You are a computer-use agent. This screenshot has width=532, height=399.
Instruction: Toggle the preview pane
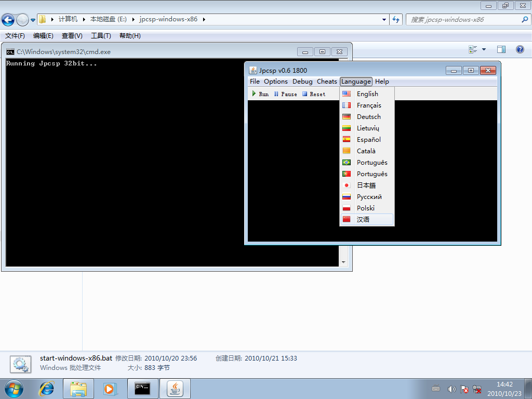(501, 49)
